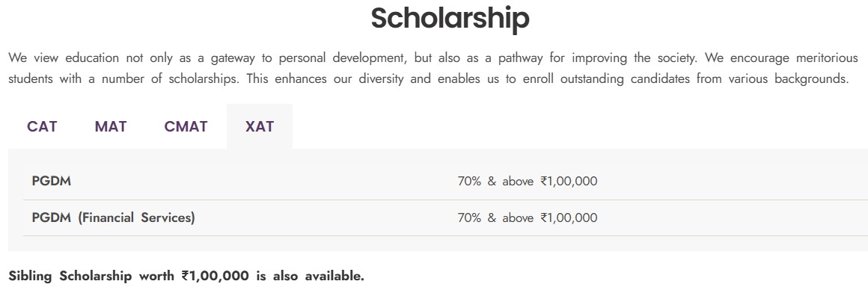Select the PGDM (Financial Services) row label
The image size is (868, 287).
coord(114,218)
